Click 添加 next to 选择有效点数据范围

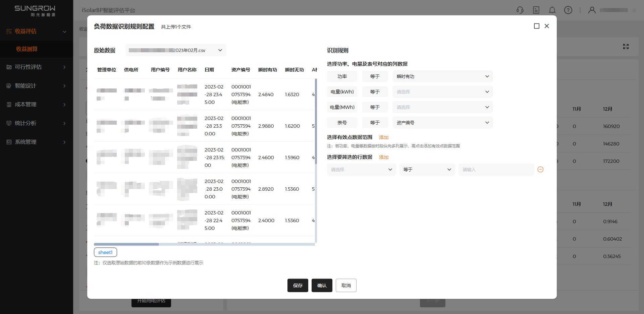(x=384, y=137)
